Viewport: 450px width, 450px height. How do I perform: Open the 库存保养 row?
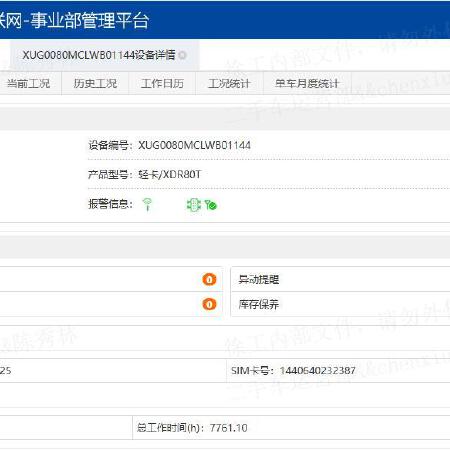340,304
